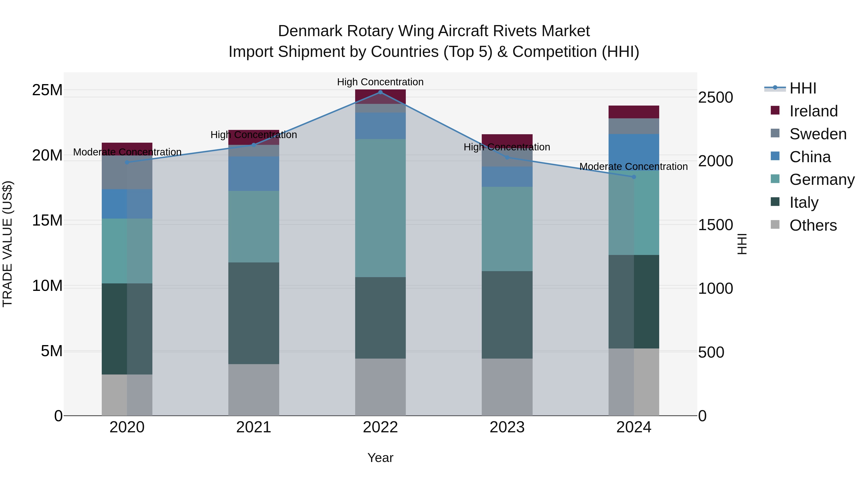Click the Others gray legend swatch
Image resolution: width=868 pixels, height=488 pixels.
(x=775, y=225)
